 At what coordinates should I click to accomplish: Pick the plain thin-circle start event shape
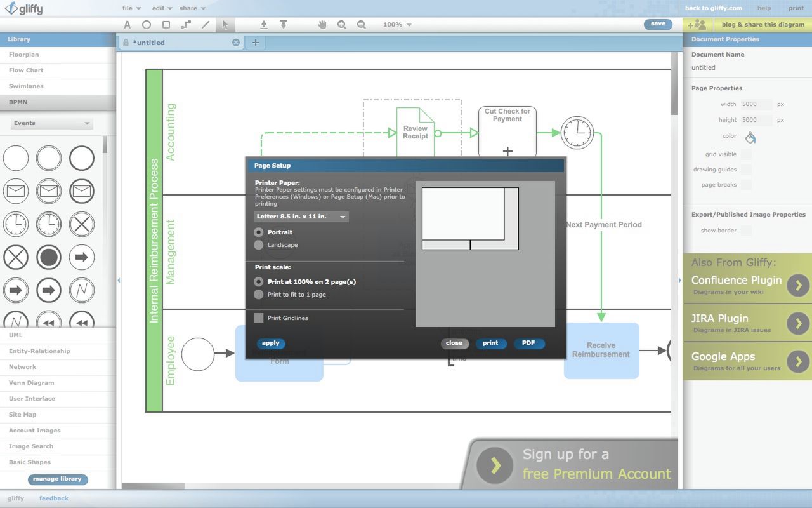click(x=16, y=158)
